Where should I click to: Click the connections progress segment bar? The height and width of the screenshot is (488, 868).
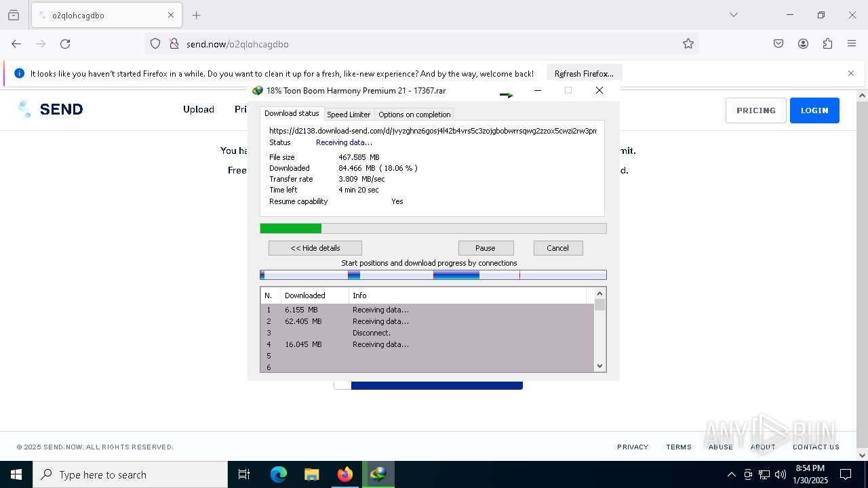[433, 274]
